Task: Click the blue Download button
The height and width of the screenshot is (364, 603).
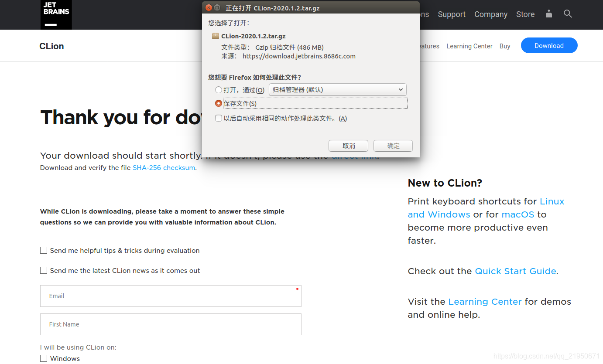Action: [x=549, y=46]
